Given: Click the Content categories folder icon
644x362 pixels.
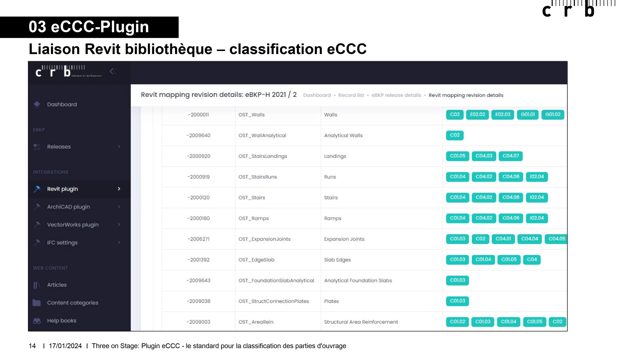Looking at the screenshot, I should 37,303.
